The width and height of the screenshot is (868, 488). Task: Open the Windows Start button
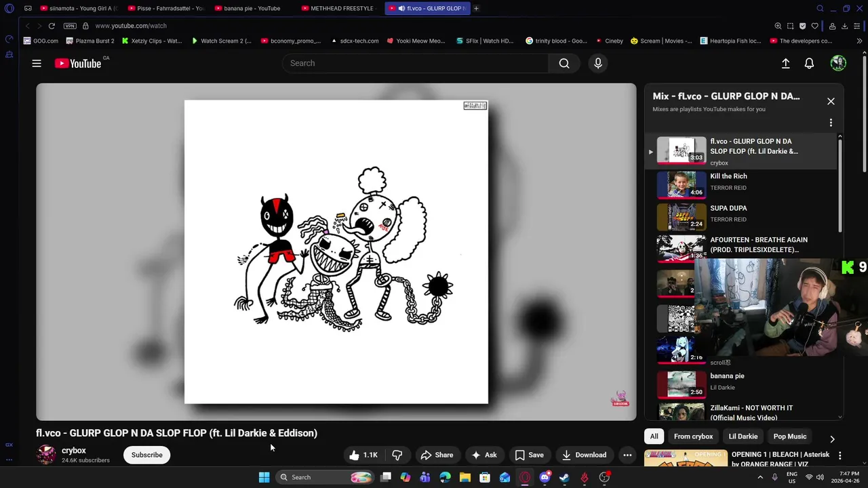(x=264, y=477)
